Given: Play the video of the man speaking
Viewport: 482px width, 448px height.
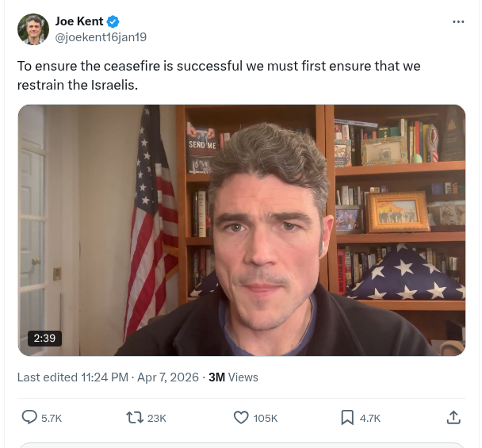Looking at the screenshot, I should (x=242, y=230).
